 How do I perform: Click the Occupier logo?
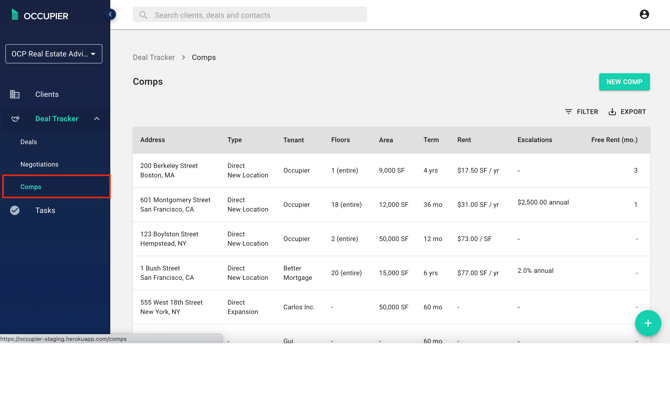coord(40,16)
